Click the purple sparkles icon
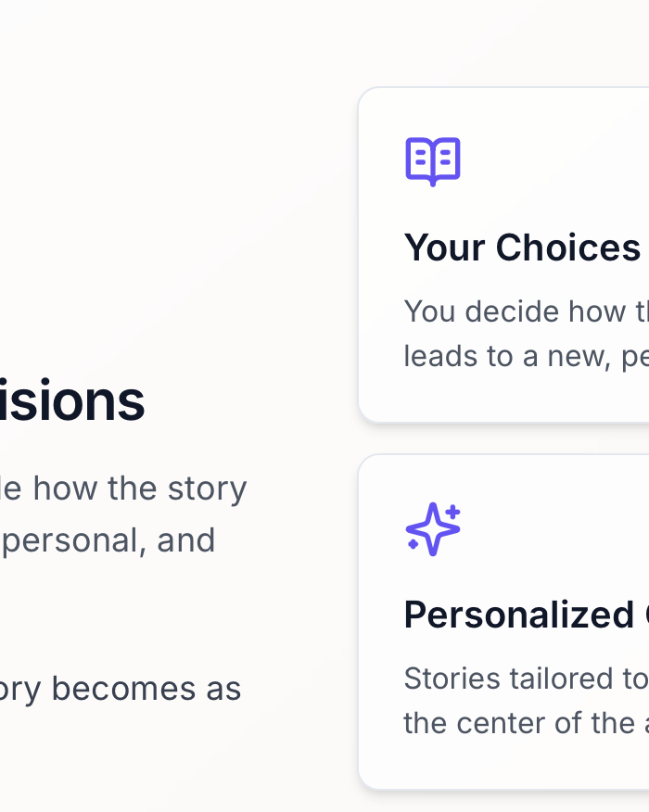 click(432, 529)
